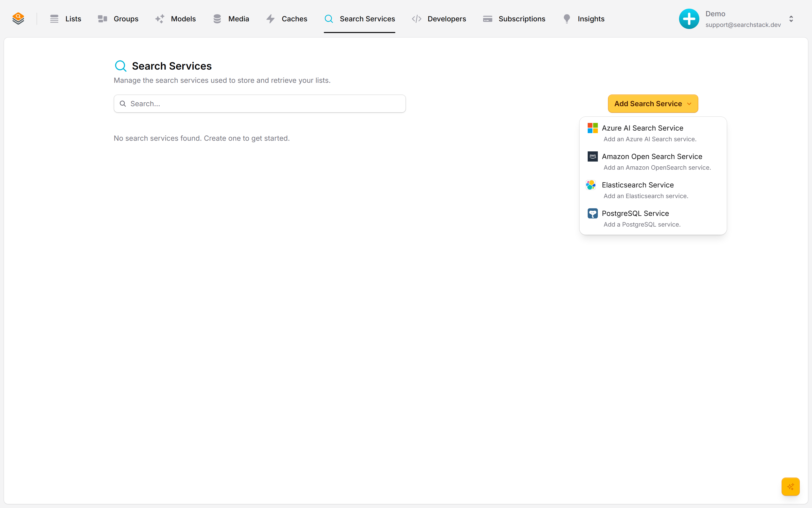Click the Lists stacked-lines icon
The image size is (812, 508).
54,19
